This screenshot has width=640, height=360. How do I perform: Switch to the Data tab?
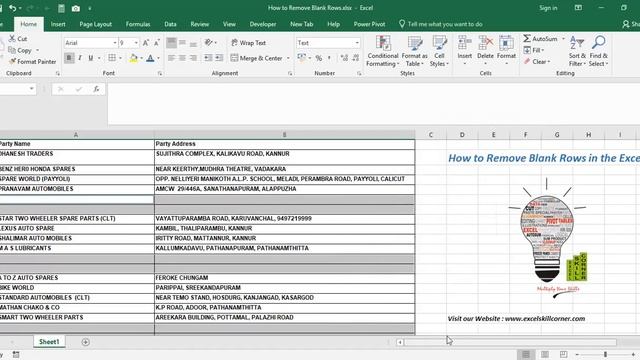[170, 24]
